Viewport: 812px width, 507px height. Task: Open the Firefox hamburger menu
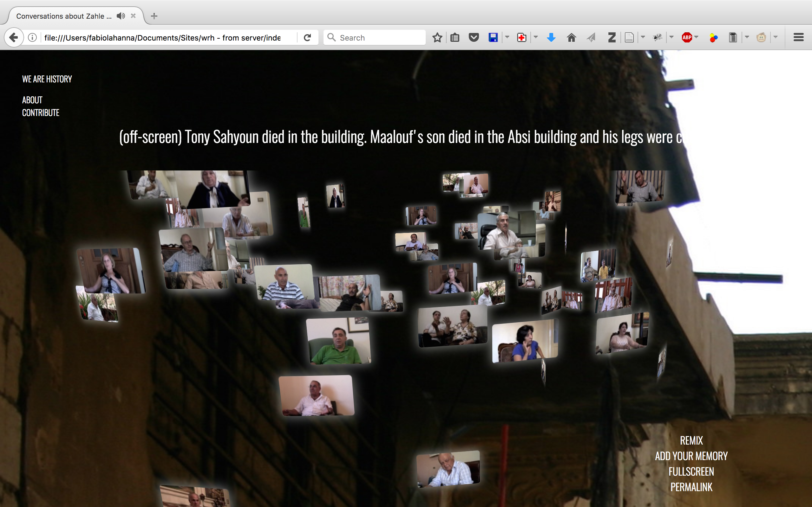(x=798, y=38)
